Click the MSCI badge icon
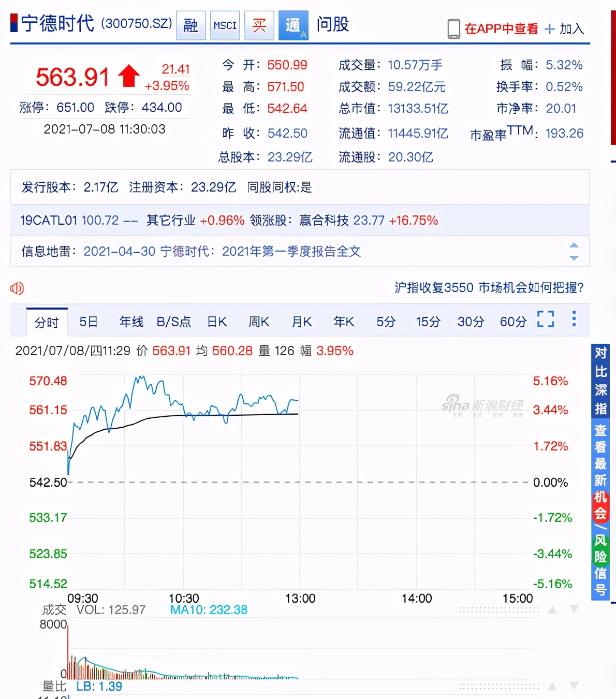The height and width of the screenshot is (699, 616). coord(225,25)
